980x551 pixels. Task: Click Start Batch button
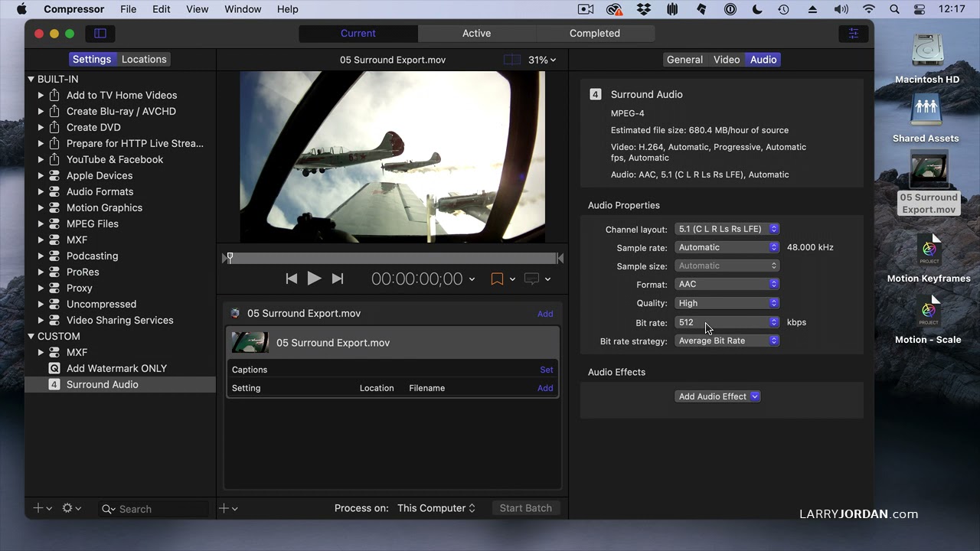tap(525, 508)
